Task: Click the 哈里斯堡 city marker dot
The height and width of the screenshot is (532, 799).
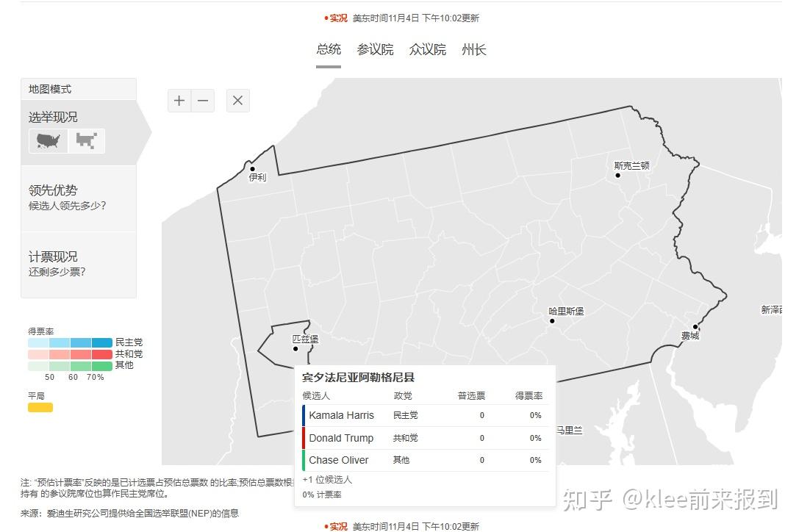Action: [552, 320]
